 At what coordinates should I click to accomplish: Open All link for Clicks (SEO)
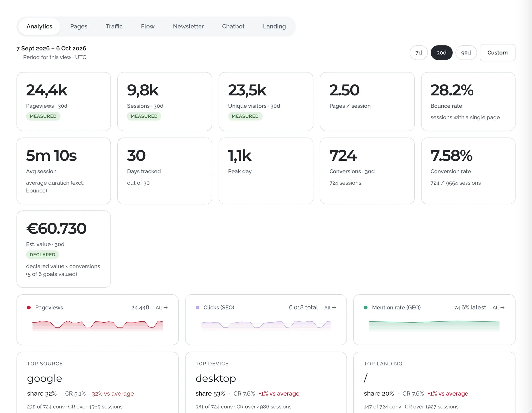click(x=330, y=308)
